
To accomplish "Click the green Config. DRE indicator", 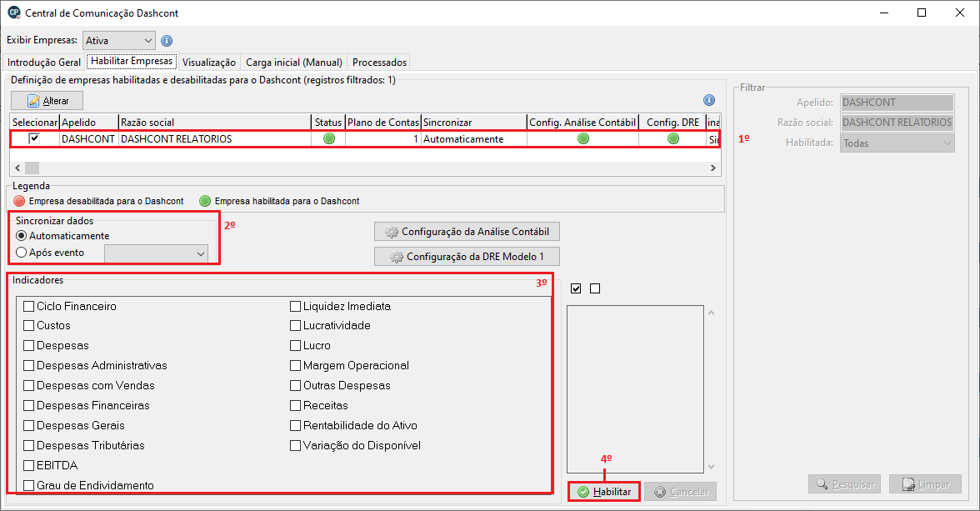I will pyautogui.click(x=673, y=139).
